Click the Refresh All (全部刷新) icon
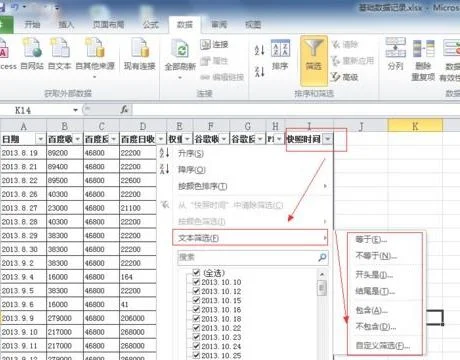Viewport: 460px width, 360px height. (x=180, y=49)
